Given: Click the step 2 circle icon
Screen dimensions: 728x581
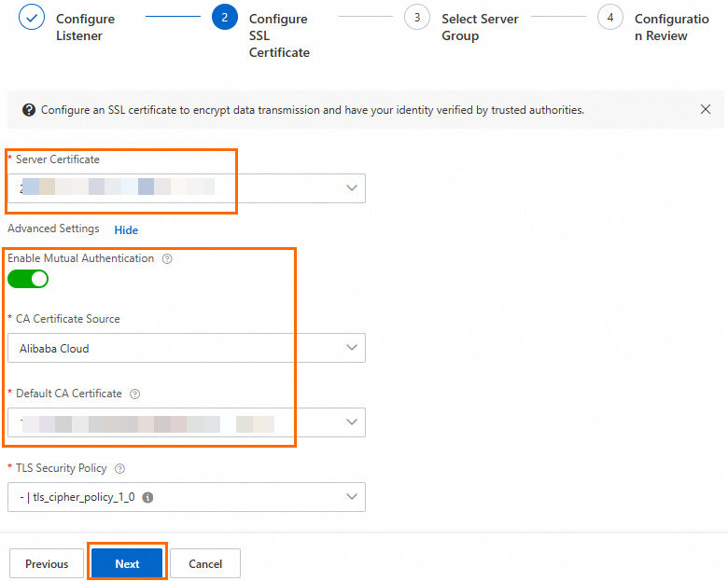Looking at the screenshot, I should 225,17.
